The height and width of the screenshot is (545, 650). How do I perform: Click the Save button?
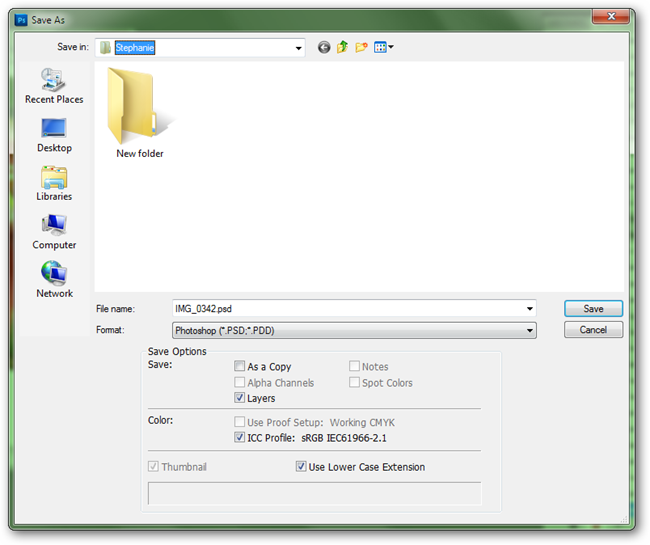(593, 308)
